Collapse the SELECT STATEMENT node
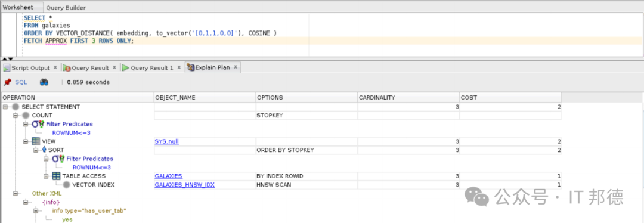This screenshot has width=644, height=223. [x=5, y=107]
